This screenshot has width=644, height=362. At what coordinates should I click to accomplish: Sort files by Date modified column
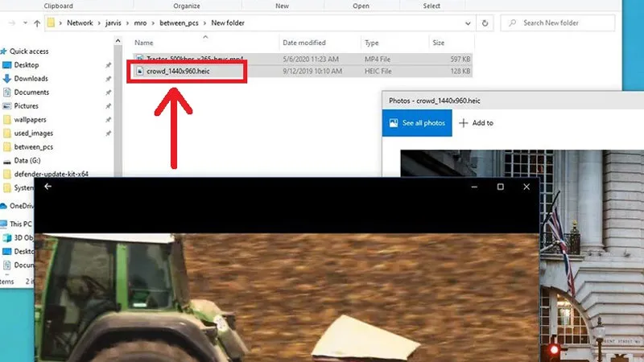click(x=304, y=43)
